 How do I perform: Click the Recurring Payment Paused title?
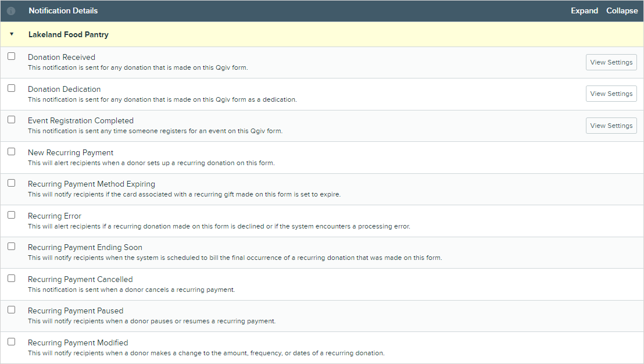(76, 311)
